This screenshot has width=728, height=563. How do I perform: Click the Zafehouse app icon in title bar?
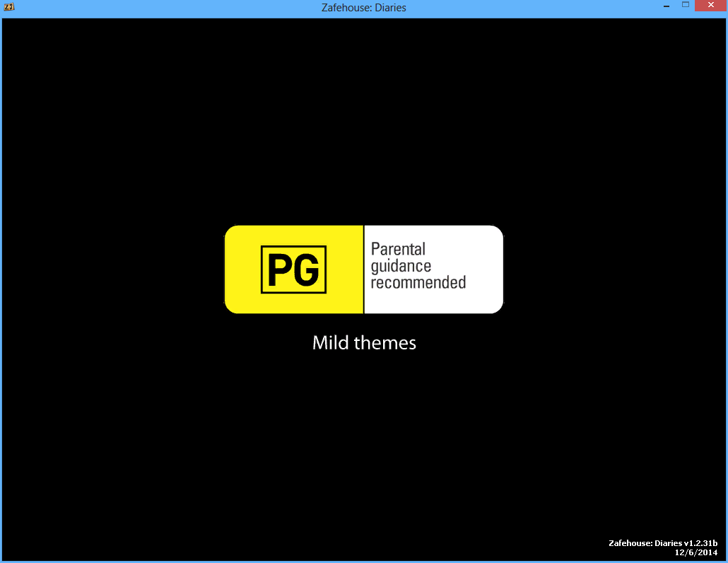tap(8, 6)
